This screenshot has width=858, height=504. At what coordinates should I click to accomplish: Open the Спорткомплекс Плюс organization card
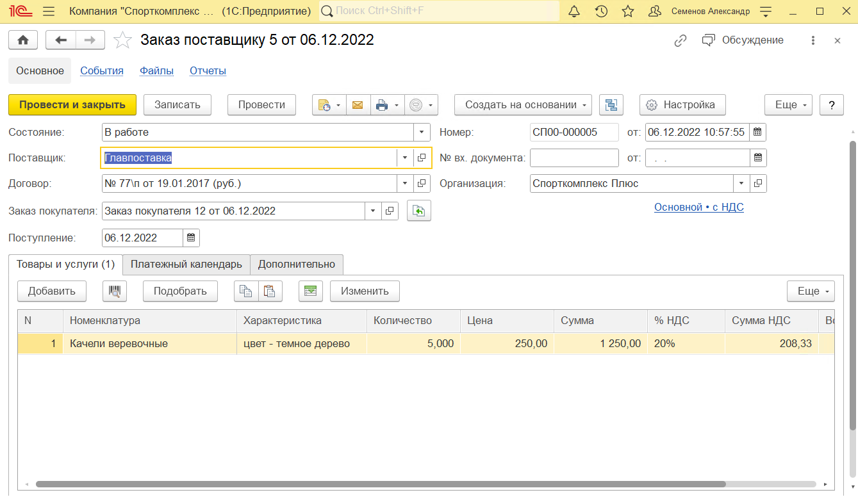(758, 183)
